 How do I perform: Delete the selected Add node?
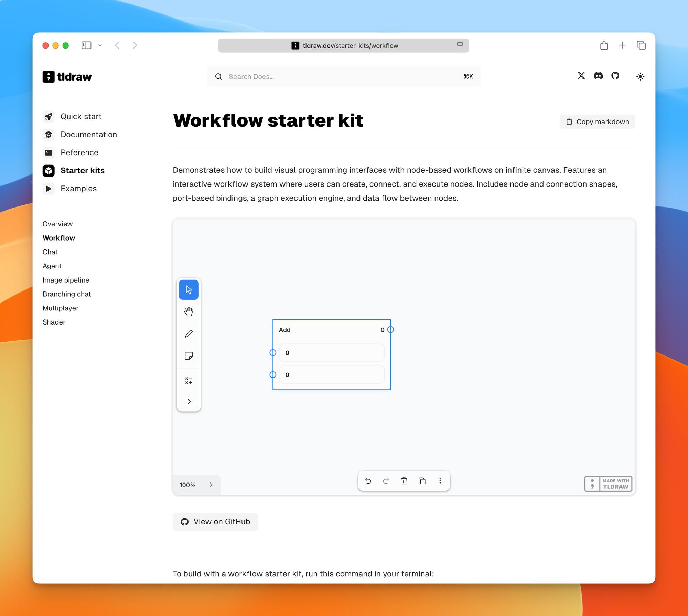[404, 481]
